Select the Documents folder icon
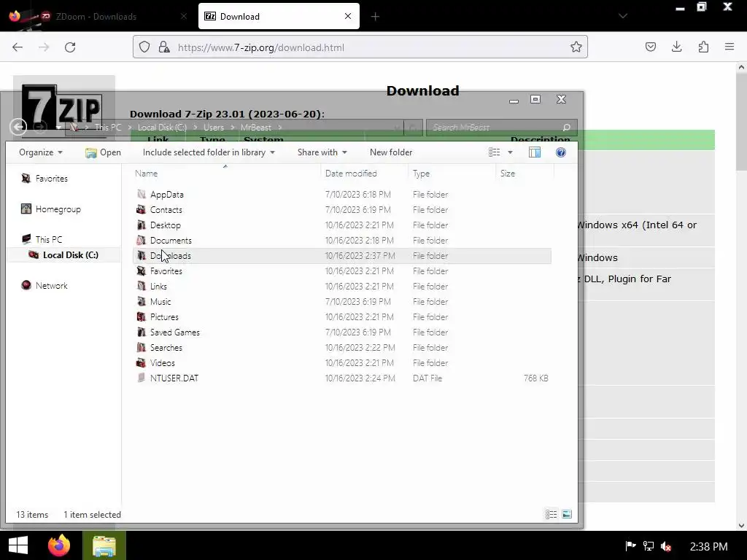Screen dimensions: 747x560 (x=141, y=240)
